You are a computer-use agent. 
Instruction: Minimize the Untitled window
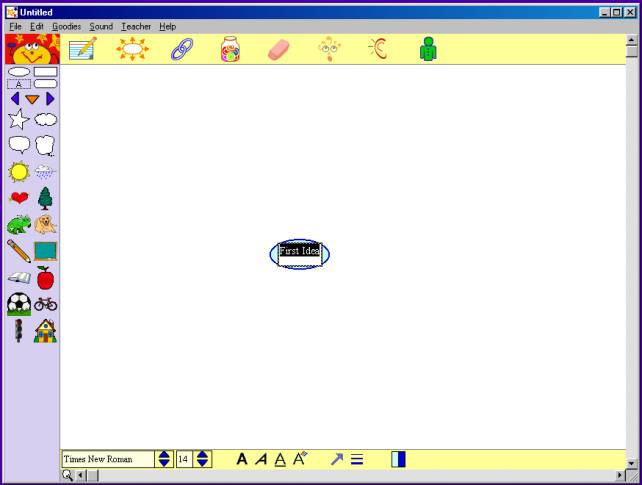(x=605, y=12)
